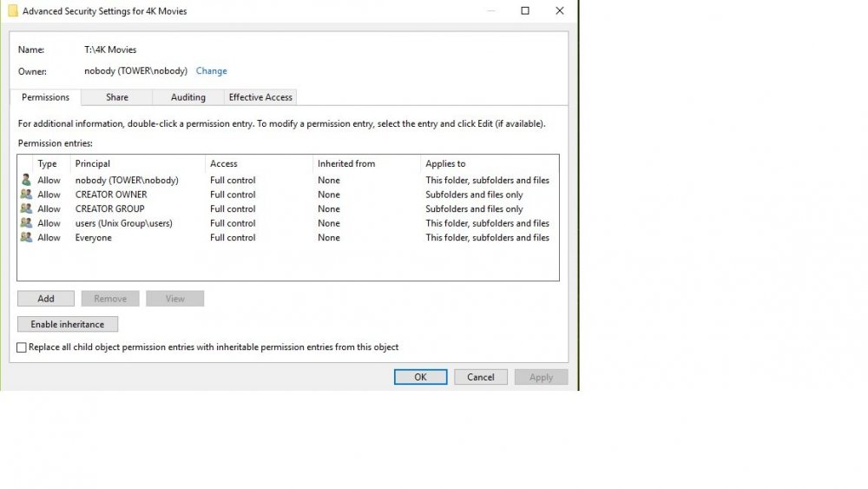This screenshot has width=868, height=489.
Task: Open the Permissions tab
Action: (x=45, y=97)
